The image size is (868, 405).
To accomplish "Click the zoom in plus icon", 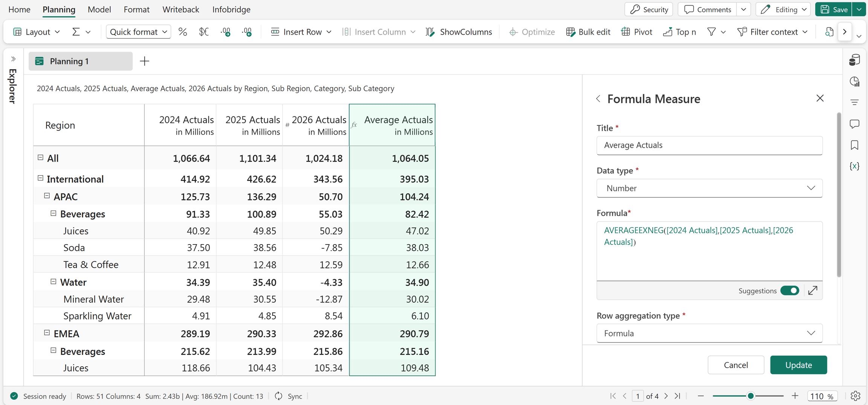I will (795, 396).
